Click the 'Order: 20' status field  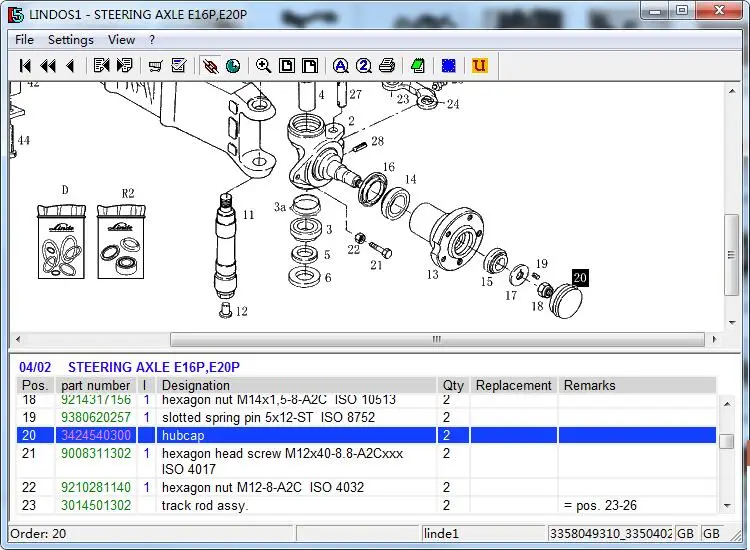151,534
